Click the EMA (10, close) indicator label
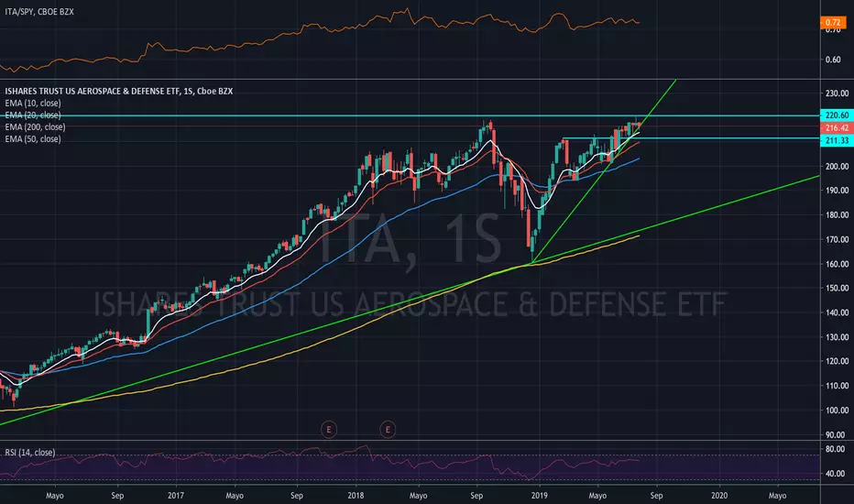854x504 pixels. [33, 103]
